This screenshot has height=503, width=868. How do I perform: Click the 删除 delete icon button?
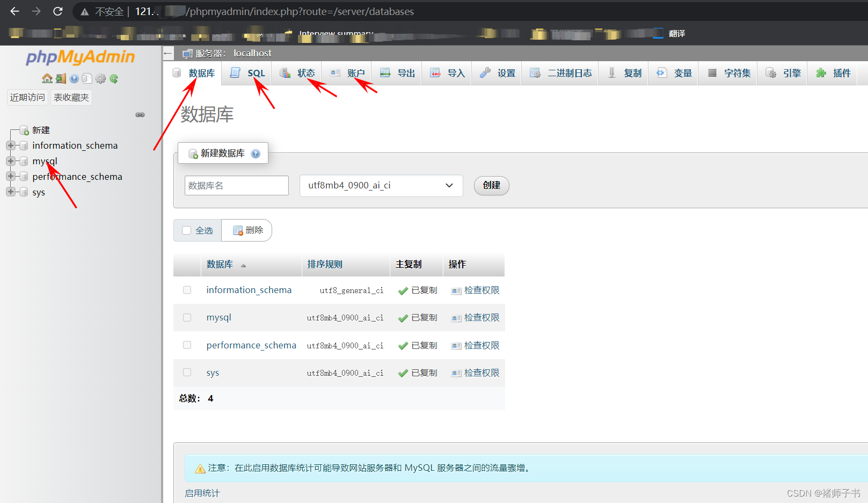[x=247, y=230]
